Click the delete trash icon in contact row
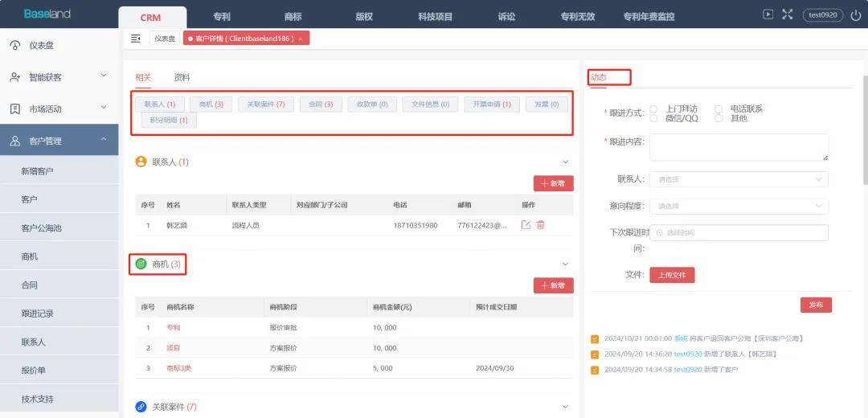868x418 pixels. (x=540, y=225)
